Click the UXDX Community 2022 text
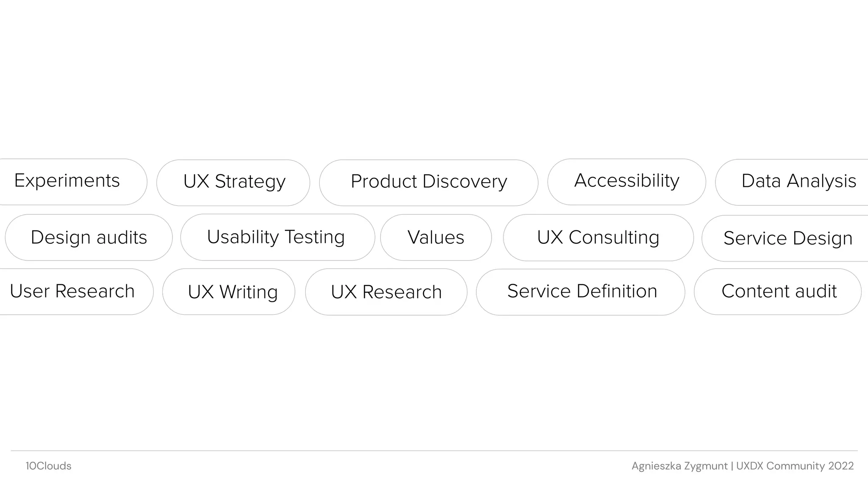This screenshot has height=488, width=868. 795,466
